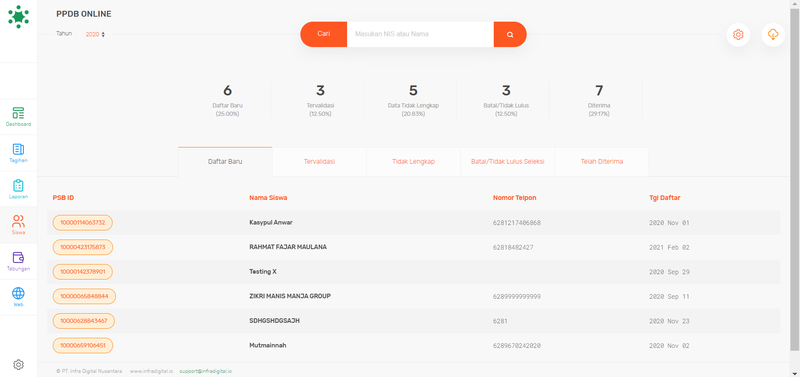The height and width of the screenshot is (377, 800).
Task: Click the date 2020 Nov 23
Action: tap(669, 321)
